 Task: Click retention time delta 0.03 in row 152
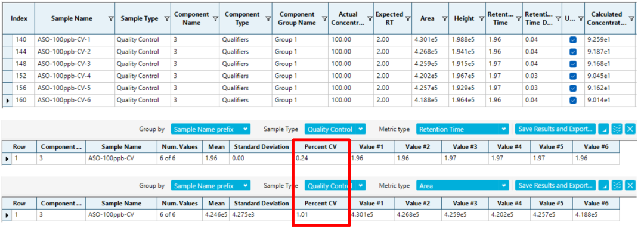[x=542, y=76]
